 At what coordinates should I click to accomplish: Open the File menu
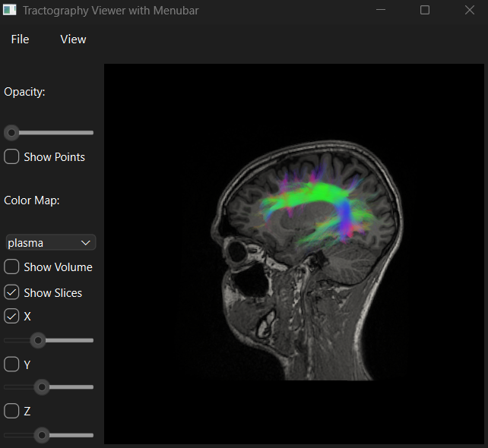click(20, 39)
